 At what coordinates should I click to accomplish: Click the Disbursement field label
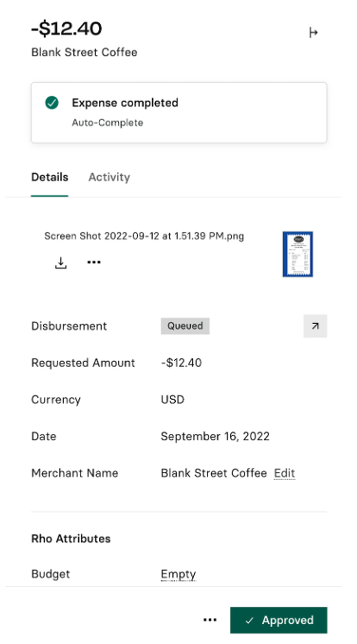pos(69,326)
